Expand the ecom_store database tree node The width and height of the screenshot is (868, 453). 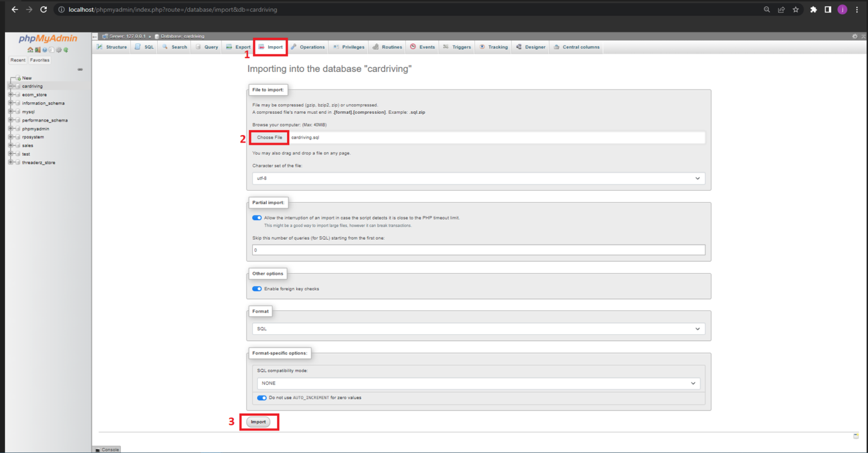point(11,95)
